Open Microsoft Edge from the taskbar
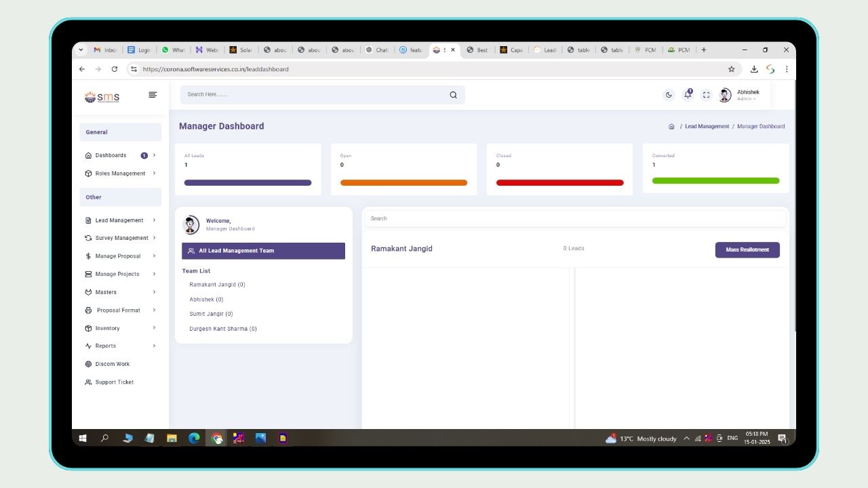 [194, 439]
